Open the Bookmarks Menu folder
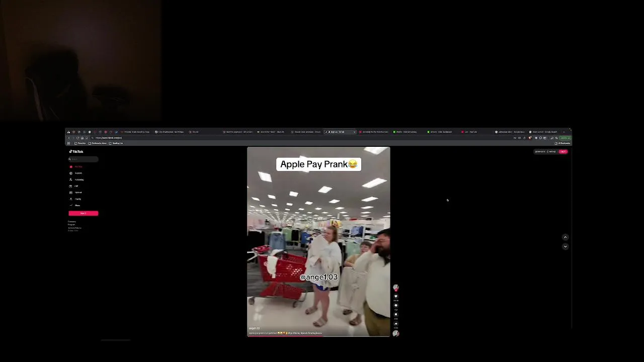Screen dimensions: 644x362 pos(98,143)
